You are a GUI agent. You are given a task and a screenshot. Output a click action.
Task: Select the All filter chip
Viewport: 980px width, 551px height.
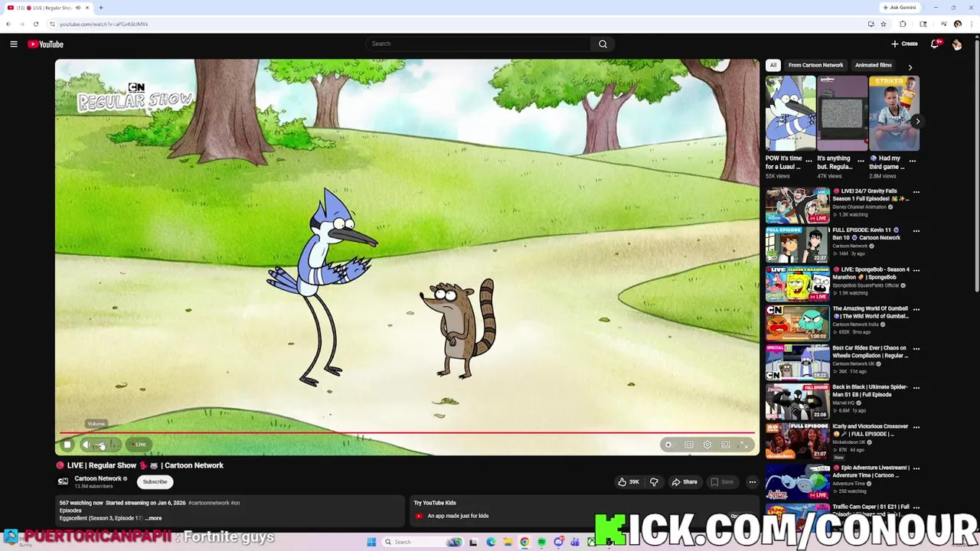point(773,65)
